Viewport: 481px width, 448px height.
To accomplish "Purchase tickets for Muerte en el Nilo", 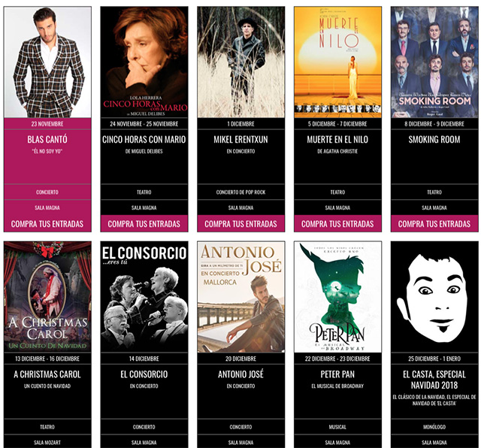I will click(x=337, y=224).
